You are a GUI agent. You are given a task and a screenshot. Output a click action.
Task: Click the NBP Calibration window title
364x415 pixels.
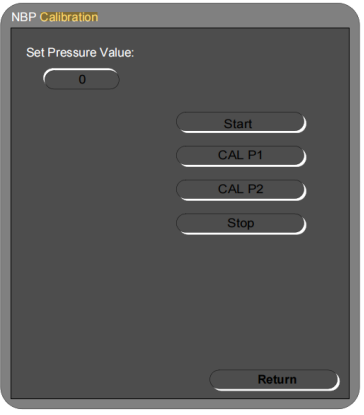(55, 17)
